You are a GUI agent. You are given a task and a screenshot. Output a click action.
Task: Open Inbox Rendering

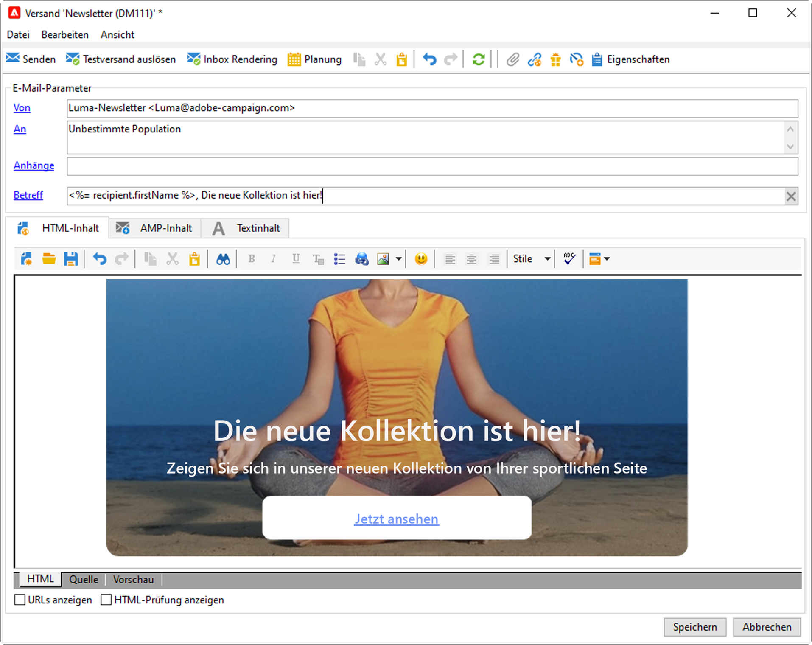(232, 59)
